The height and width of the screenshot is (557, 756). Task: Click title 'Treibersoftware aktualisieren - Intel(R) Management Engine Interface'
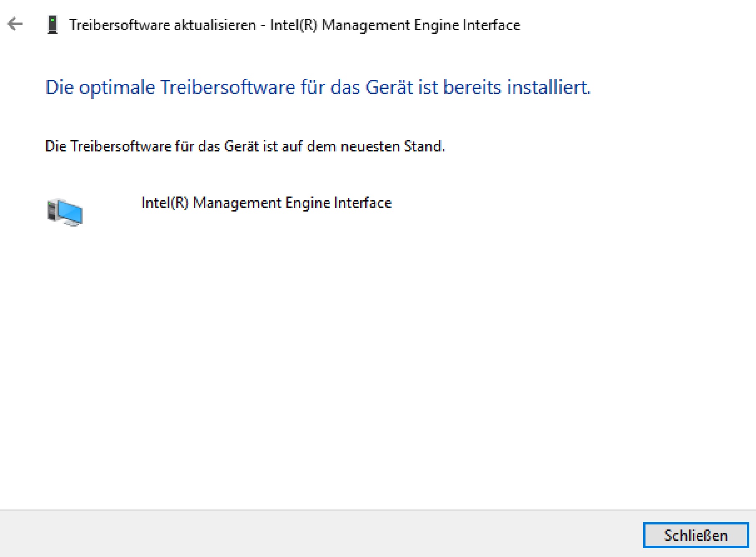(295, 25)
